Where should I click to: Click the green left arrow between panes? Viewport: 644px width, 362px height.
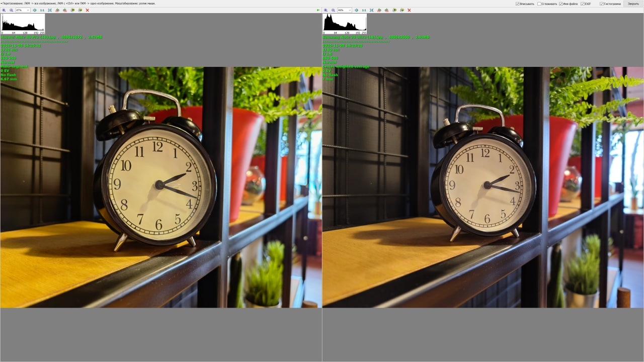tap(318, 10)
